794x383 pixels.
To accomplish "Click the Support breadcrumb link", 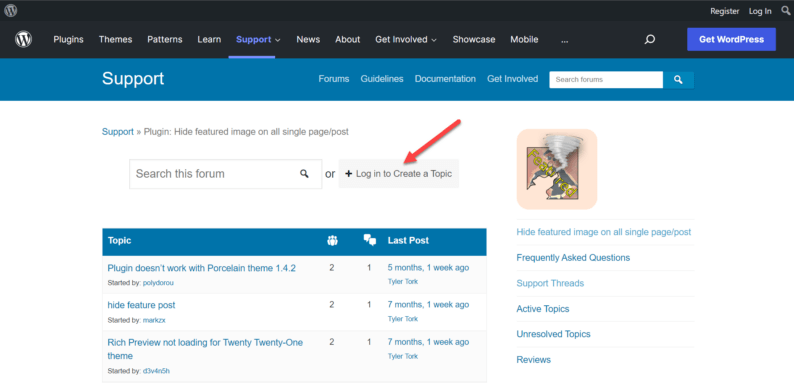I will pos(117,132).
